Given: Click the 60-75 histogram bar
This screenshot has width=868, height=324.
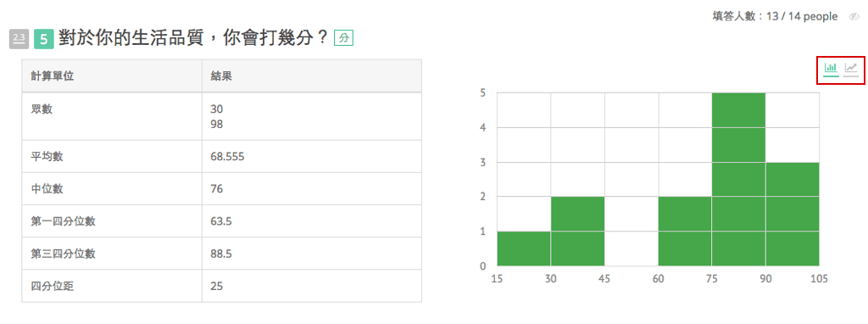Looking at the screenshot, I should (x=685, y=231).
